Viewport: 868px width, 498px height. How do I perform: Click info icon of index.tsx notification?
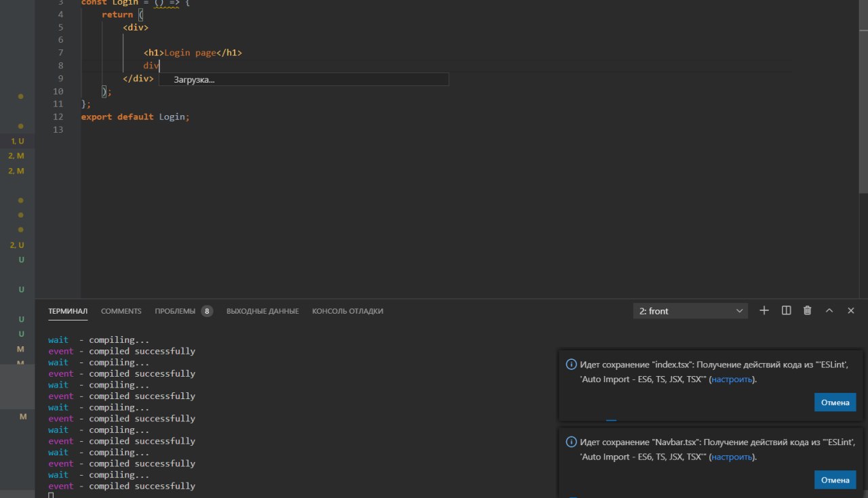(x=571, y=365)
